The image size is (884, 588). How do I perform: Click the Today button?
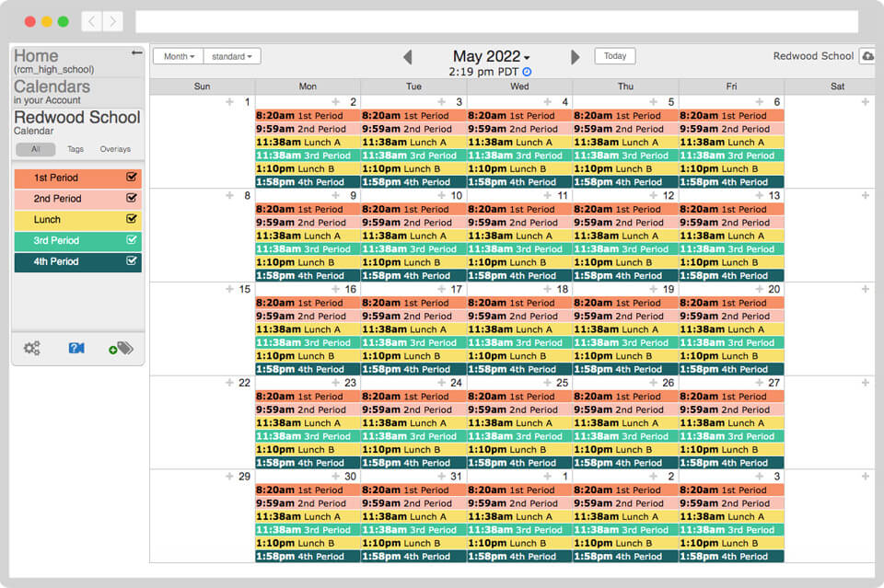614,55
